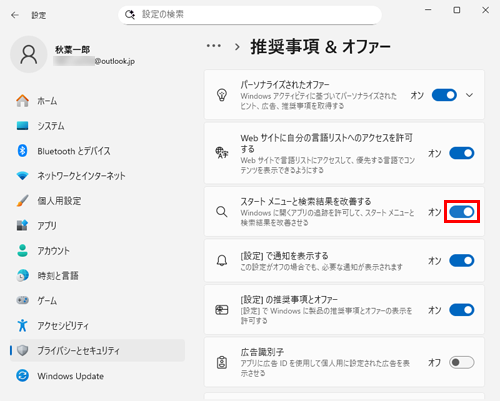Click the lightbulb icon for パーソナライズされたオファー

tap(222, 95)
